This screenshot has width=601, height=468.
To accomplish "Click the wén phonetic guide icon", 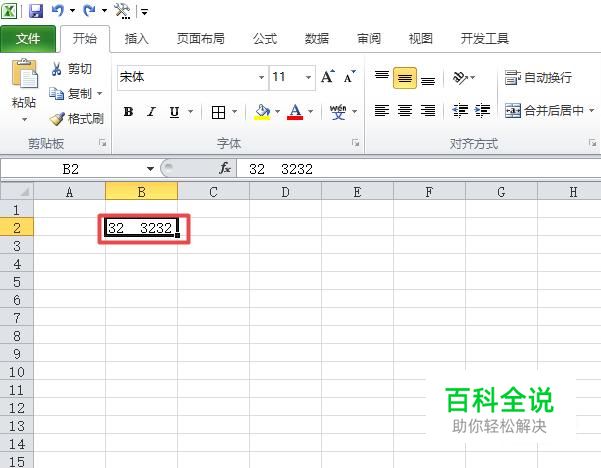I will pos(338,112).
